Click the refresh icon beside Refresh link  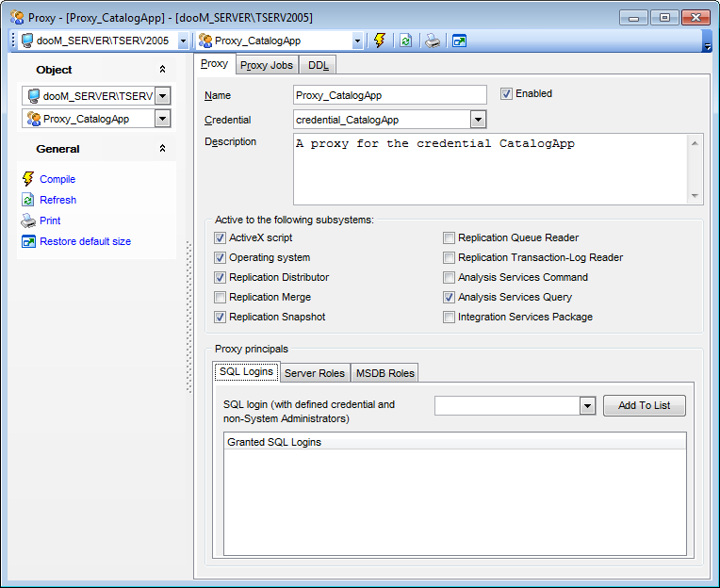click(x=28, y=200)
